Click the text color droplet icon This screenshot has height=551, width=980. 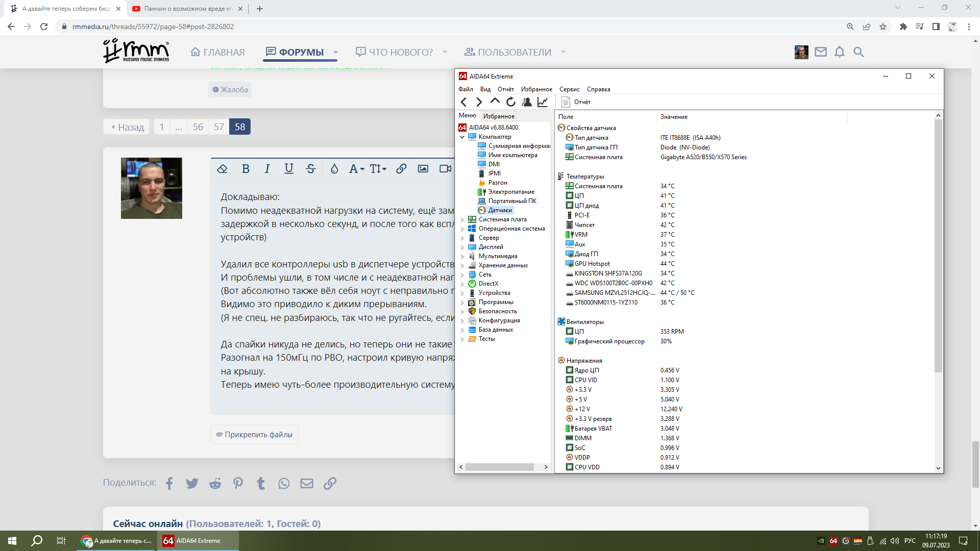coord(334,169)
